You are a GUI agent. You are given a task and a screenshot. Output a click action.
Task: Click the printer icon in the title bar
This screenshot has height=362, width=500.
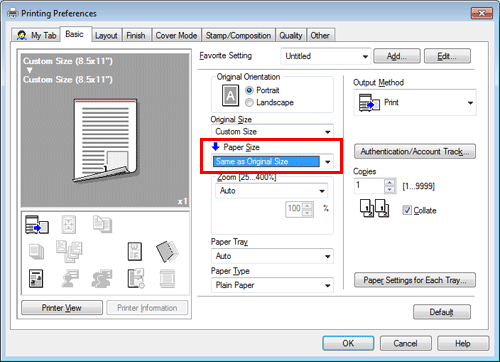point(13,13)
